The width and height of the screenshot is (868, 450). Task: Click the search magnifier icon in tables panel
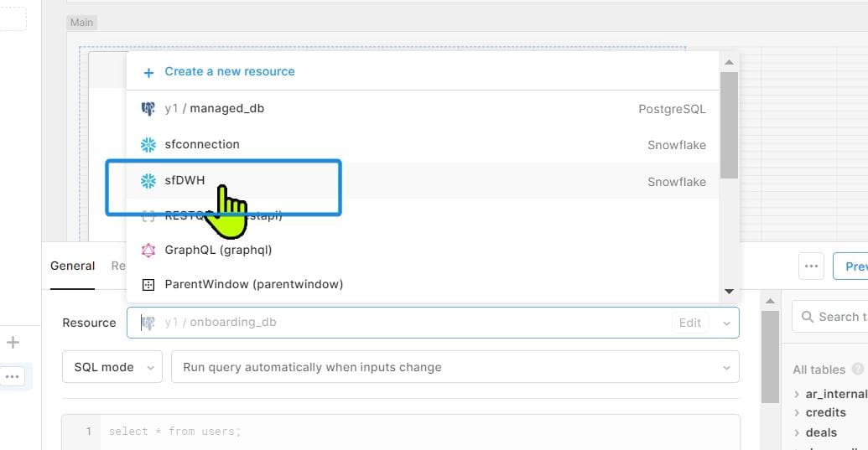click(808, 317)
